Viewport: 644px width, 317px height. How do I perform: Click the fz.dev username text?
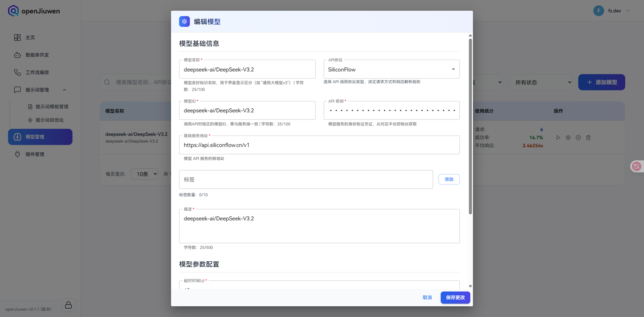tap(614, 11)
